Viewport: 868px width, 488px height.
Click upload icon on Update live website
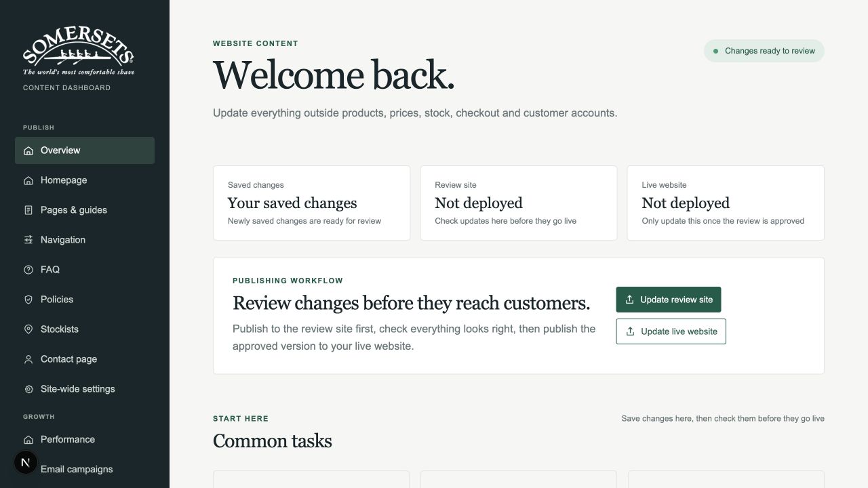click(630, 331)
